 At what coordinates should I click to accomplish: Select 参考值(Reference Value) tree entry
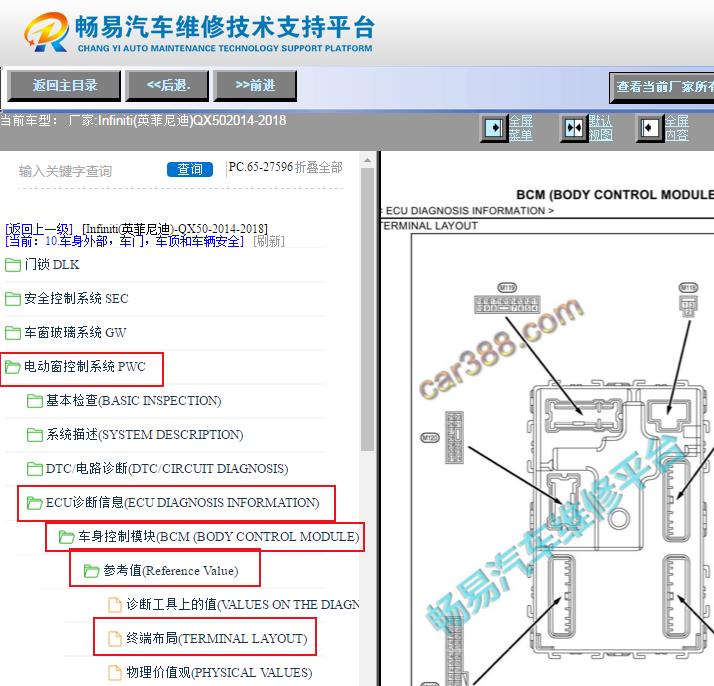[x=171, y=570]
